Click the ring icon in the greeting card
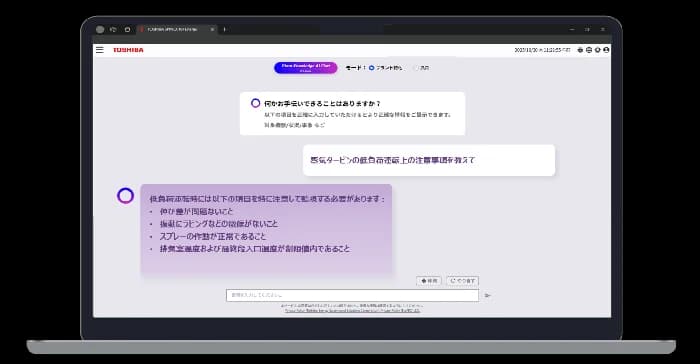Screen dimensions: 700x364 [x=255, y=103]
